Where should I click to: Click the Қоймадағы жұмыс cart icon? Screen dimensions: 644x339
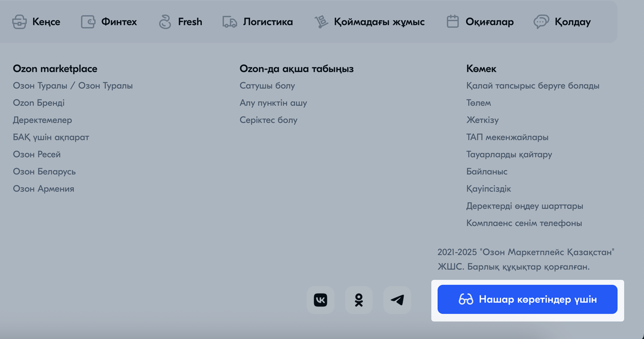pyautogui.click(x=321, y=22)
